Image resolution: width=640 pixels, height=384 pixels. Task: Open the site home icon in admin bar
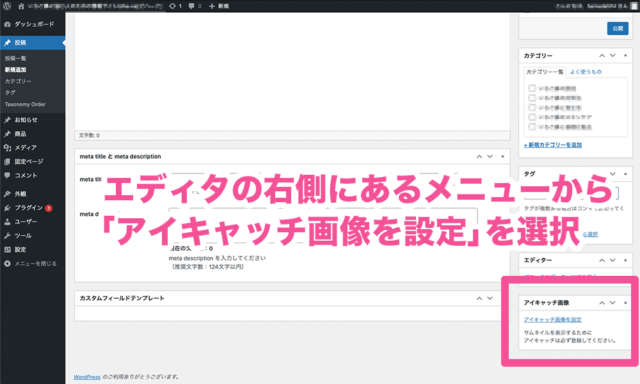coord(21,6)
